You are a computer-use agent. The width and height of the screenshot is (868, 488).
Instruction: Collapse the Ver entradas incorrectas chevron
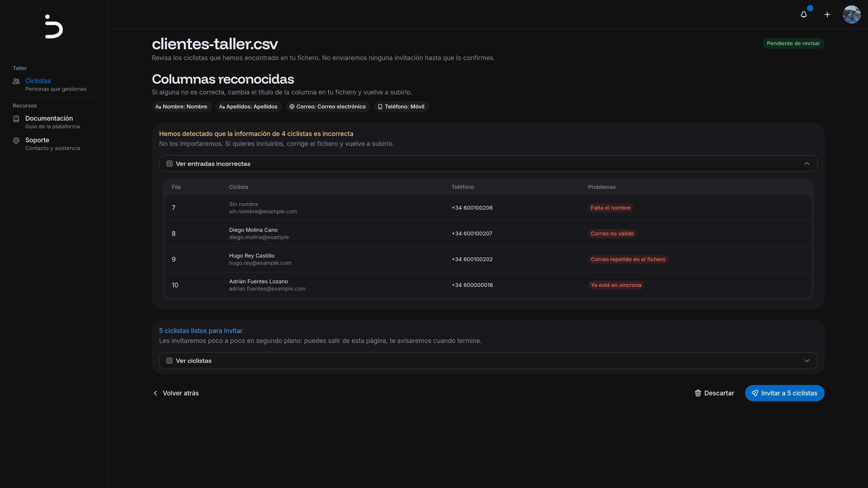(x=807, y=164)
